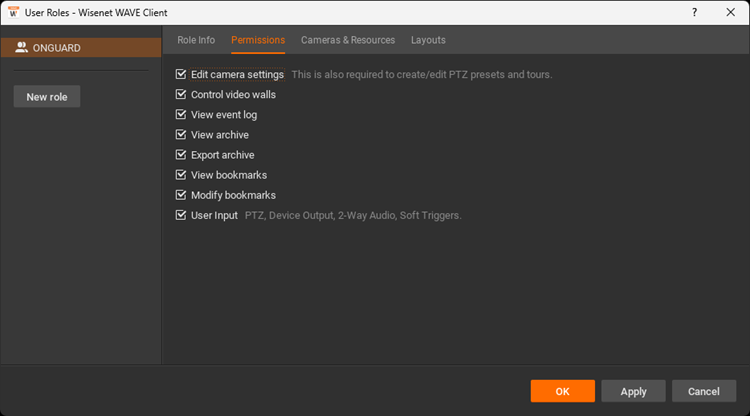The width and height of the screenshot is (750, 416).
Task: Toggle User Input checkbox
Action: [181, 215]
